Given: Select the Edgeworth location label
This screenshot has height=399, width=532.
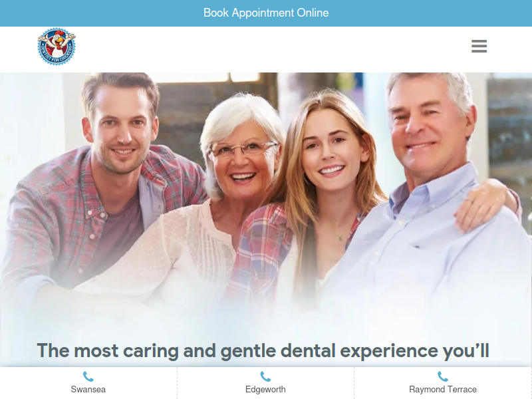Looking at the screenshot, I should 265,389.
